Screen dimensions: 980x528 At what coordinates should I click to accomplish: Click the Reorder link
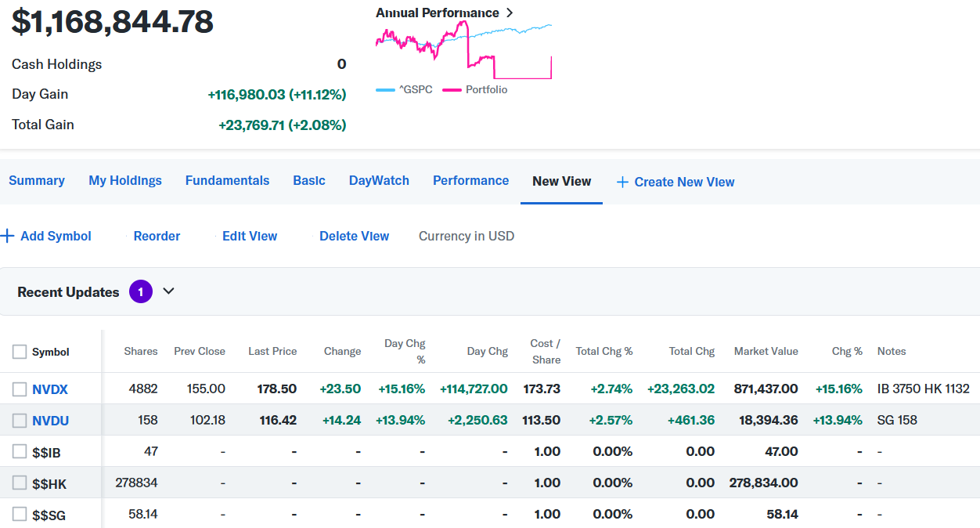pyautogui.click(x=157, y=236)
